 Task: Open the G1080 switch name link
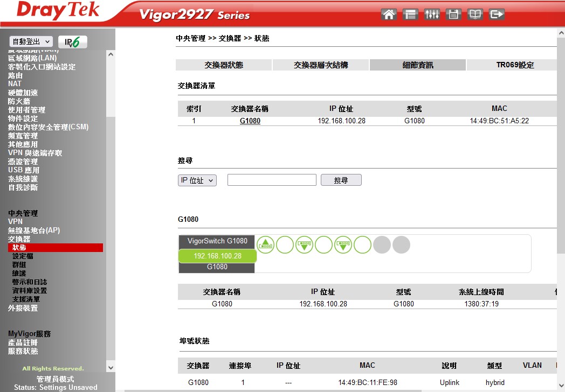[x=250, y=121]
